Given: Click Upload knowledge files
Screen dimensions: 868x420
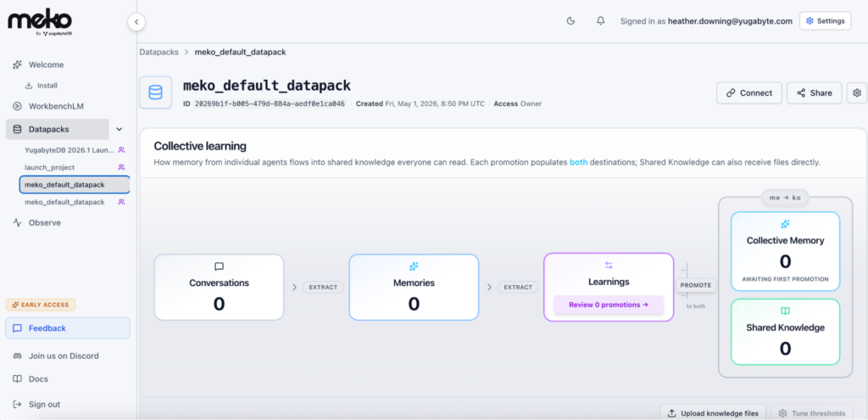Looking at the screenshot, I should pos(713,413).
